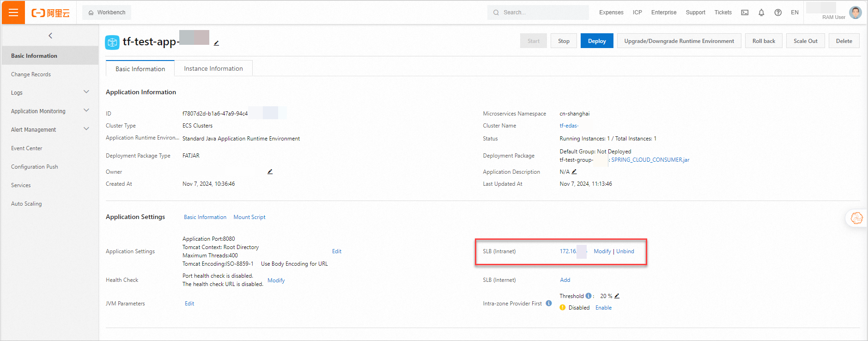This screenshot has width=868, height=341.
Task: Select the Basic Information tab
Action: click(x=140, y=68)
